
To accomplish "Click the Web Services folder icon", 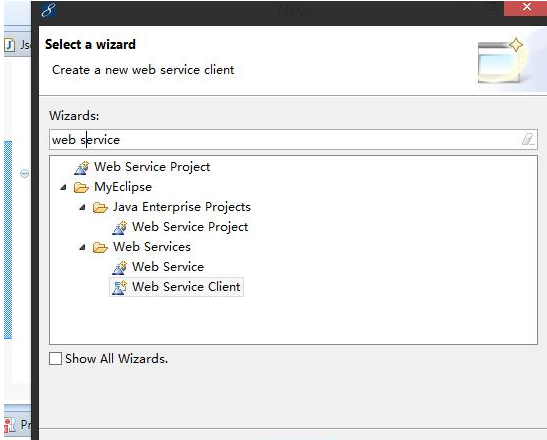I will (100, 247).
